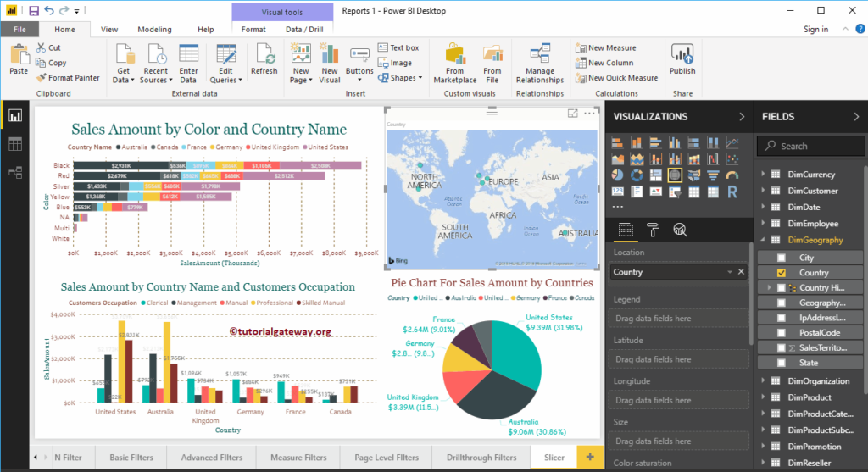Expand the DimDate table
The width and height of the screenshot is (868, 472).
click(764, 207)
